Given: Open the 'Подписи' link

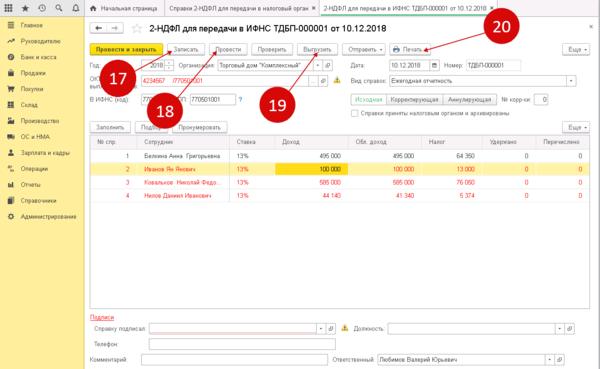Looking at the screenshot, I should [x=102, y=317].
